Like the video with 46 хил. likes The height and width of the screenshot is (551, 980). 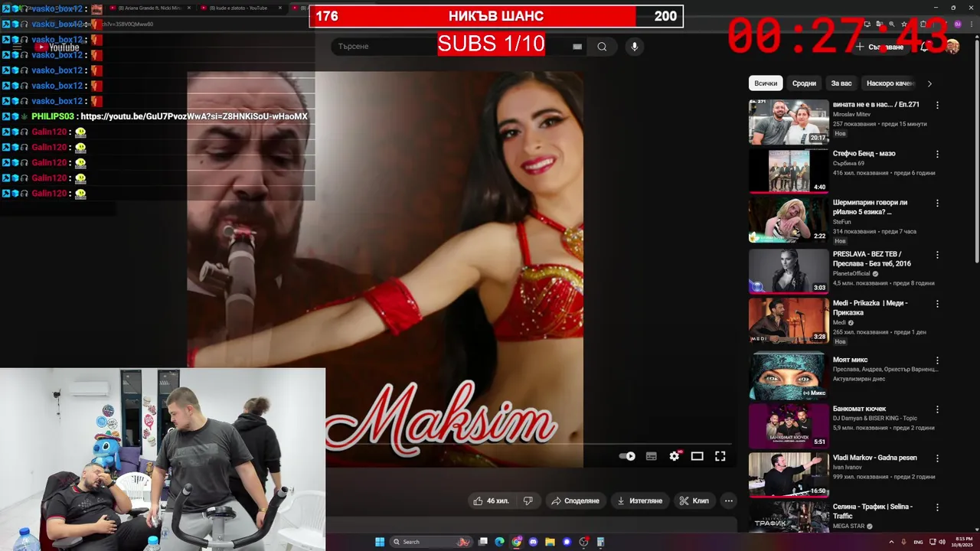click(x=491, y=500)
